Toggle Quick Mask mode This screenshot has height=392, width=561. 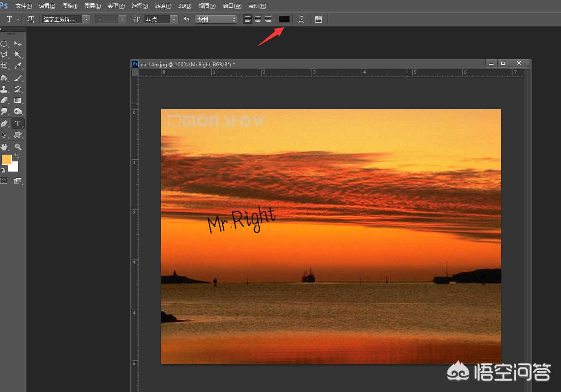(4, 181)
